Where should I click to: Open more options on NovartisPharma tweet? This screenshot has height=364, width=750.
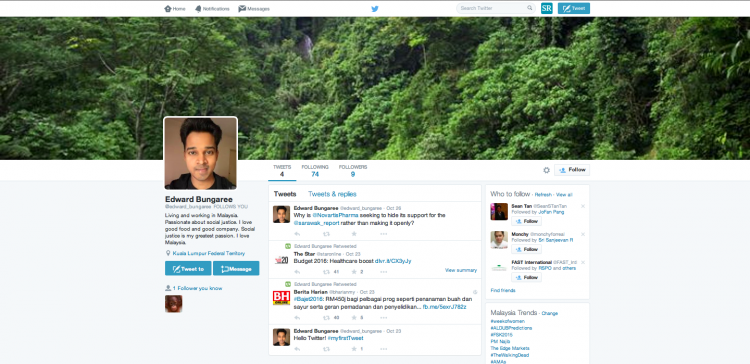tap(384, 234)
